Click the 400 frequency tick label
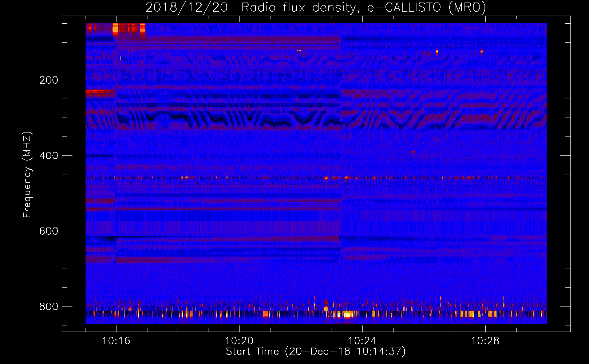Image resolution: width=589 pixels, height=364 pixels. pyautogui.click(x=49, y=156)
